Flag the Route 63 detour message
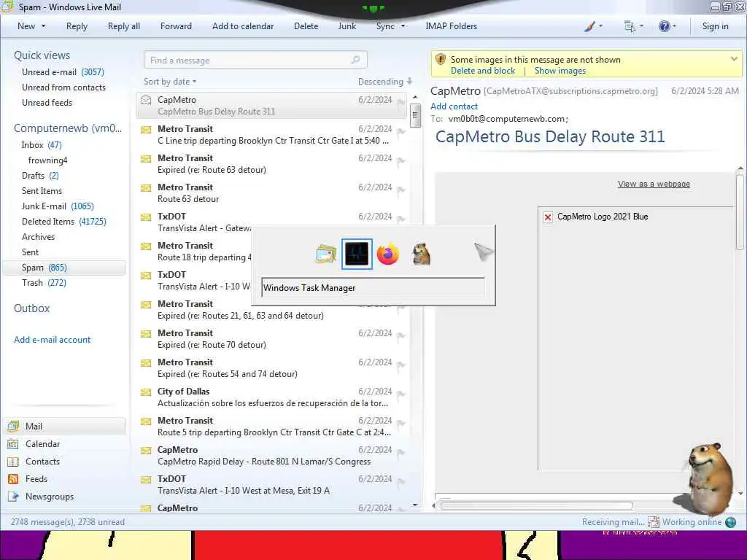Viewport: 747px width, 560px height. (400, 190)
